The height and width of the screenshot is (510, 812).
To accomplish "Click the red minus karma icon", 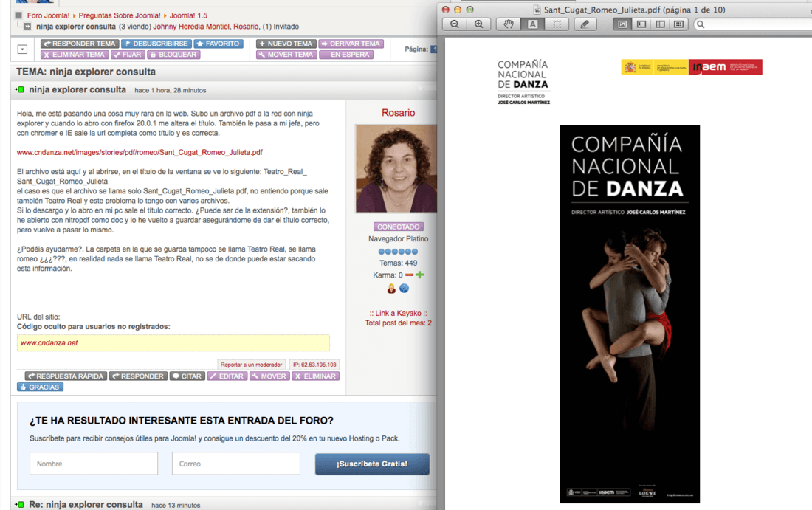I will point(409,275).
